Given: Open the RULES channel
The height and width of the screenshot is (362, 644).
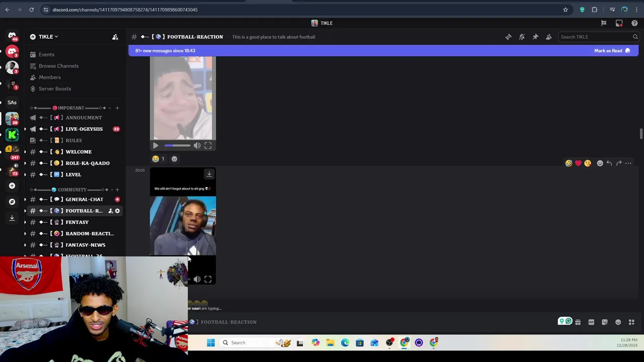Looking at the screenshot, I should (74, 141).
